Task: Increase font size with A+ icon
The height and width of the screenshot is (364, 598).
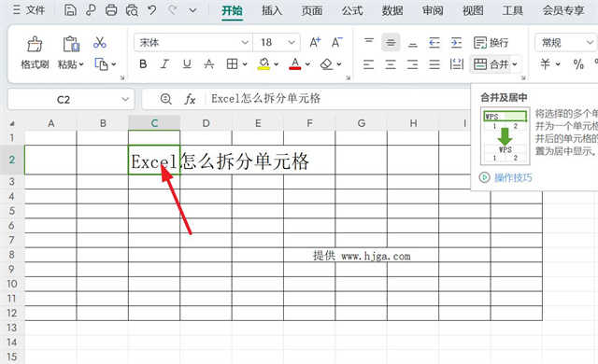Action: [315, 42]
